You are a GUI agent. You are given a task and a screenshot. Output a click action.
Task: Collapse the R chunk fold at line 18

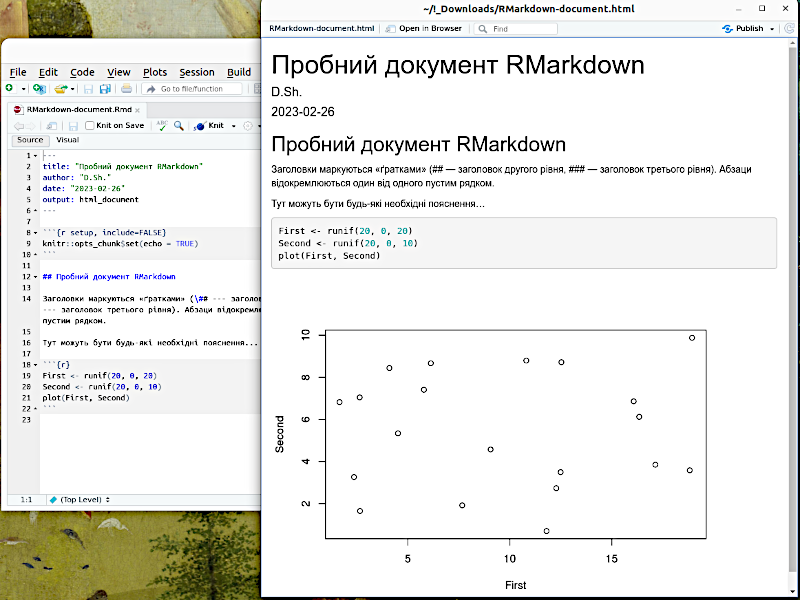(35, 365)
